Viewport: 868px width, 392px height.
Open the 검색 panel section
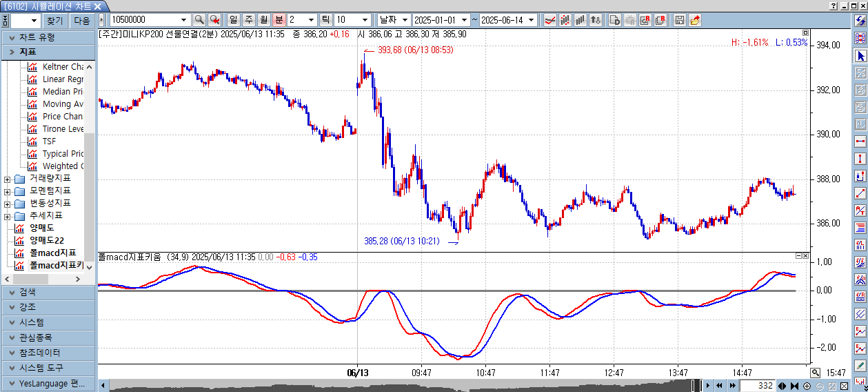coord(48,292)
